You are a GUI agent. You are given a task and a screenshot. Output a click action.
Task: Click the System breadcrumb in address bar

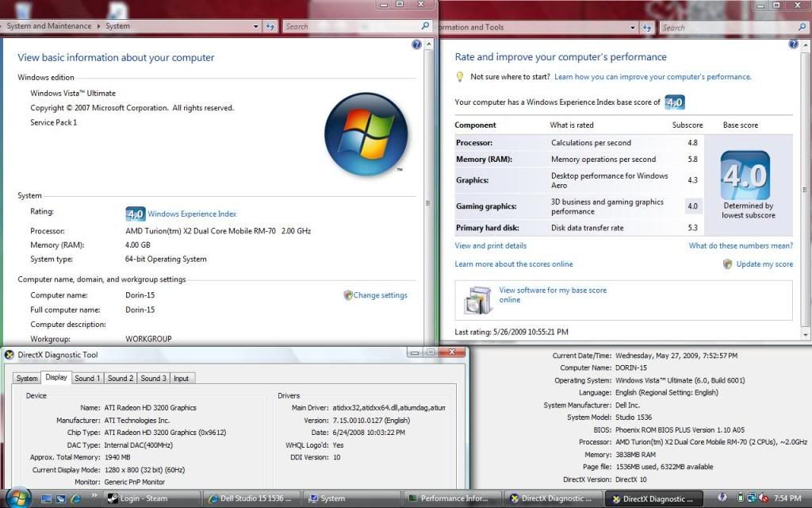pyautogui.click(x=117, y=26)
